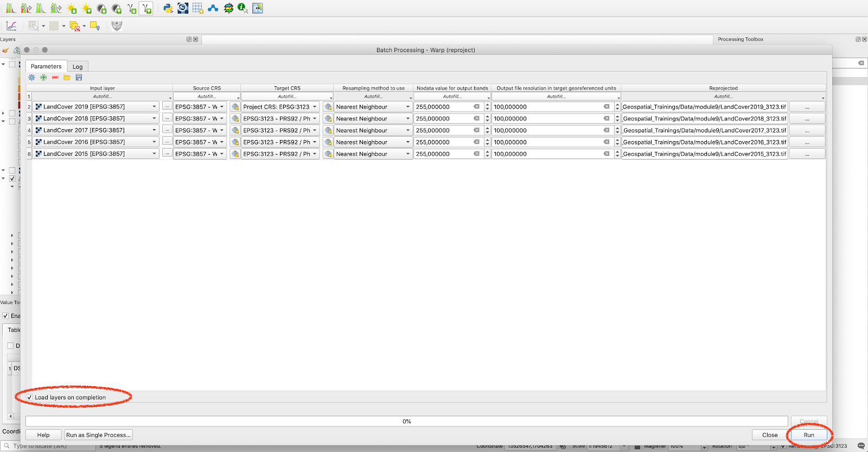Click the LandCover2018_3123.tif output path field
This screenshot has height=452, width=868.
tap(705, 118)
